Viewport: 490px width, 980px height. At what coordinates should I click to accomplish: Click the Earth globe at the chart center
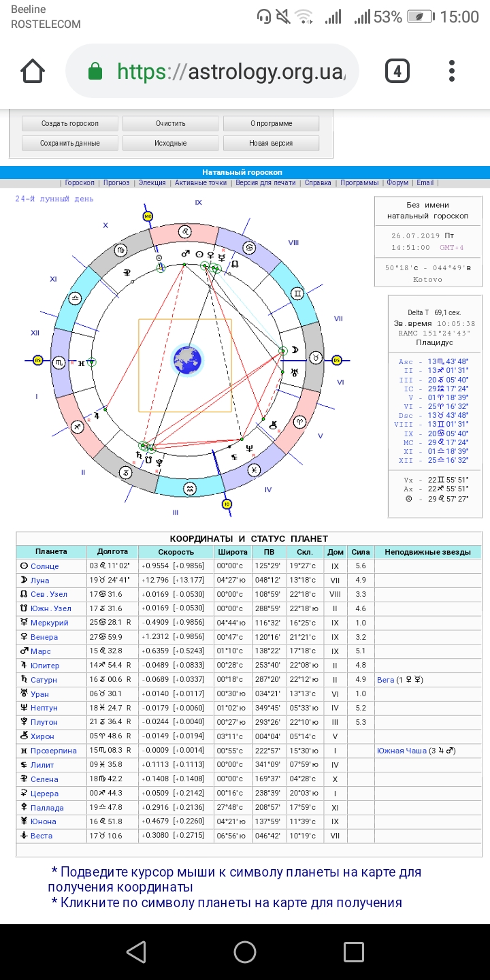point(187,360)
